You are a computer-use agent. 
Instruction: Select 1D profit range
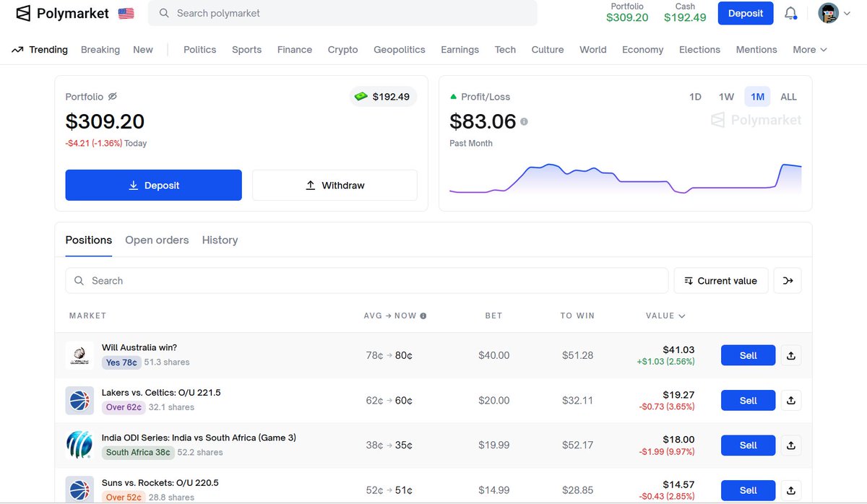696,97
